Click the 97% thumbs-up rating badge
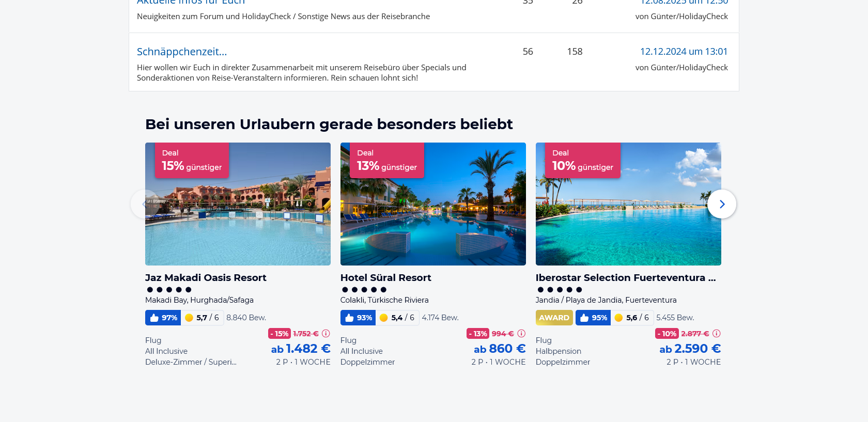This screenshot has width=868, height=422. (163, 318)
